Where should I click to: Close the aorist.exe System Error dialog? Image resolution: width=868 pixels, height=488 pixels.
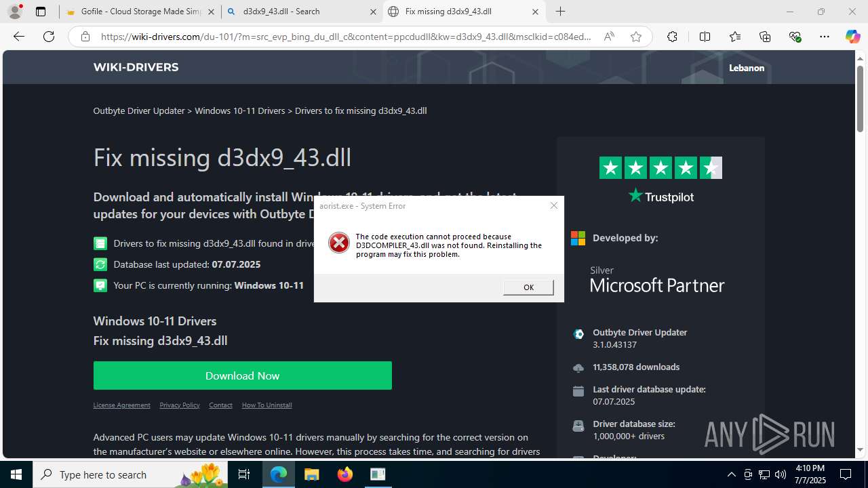[x=554, y=205]
